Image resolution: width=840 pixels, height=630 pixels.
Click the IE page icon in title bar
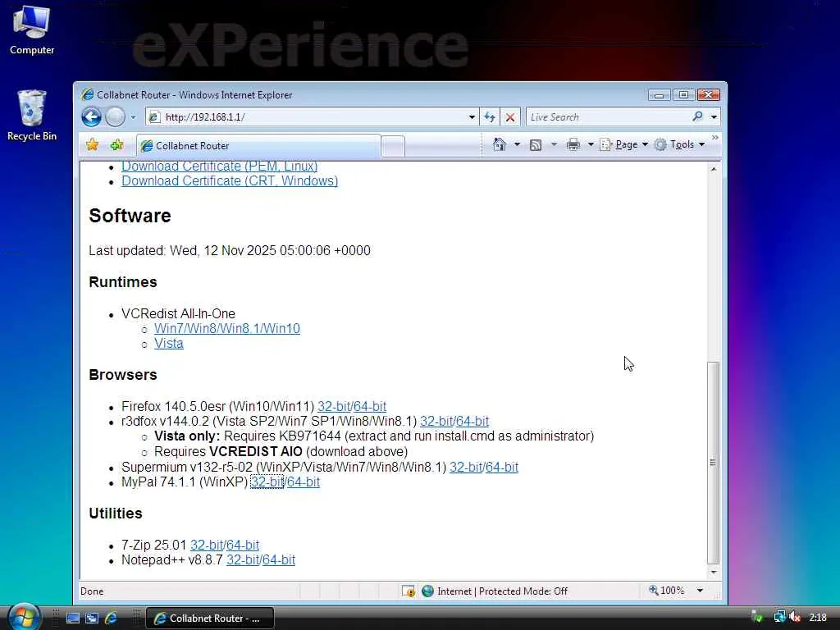87,95
